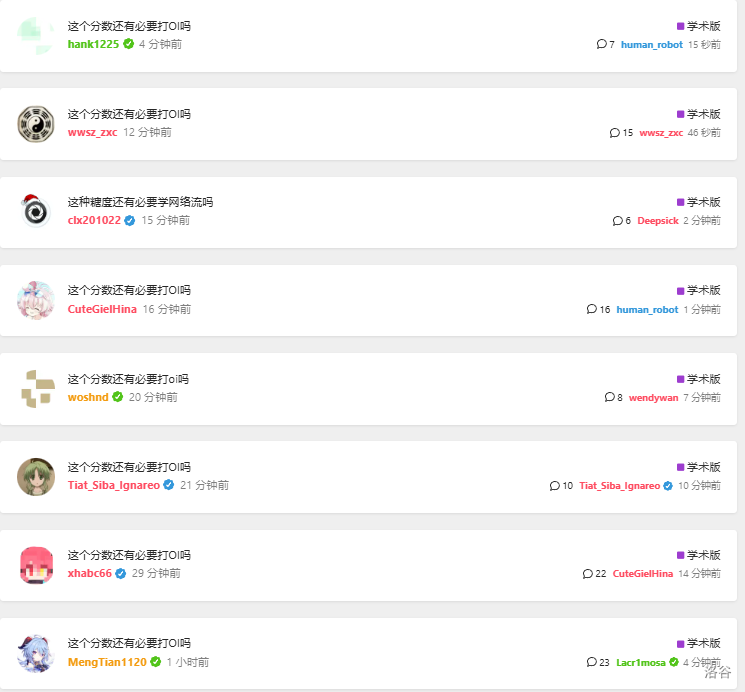Click the Lacr1mosa username link
745x692 pixels.
coord(641,662)
